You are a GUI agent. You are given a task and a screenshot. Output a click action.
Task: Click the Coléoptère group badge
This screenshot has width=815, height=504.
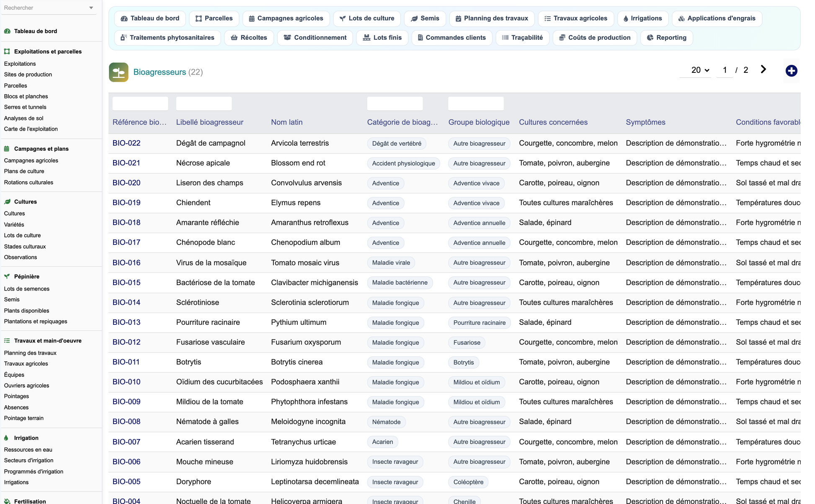[x=468, y=482]
